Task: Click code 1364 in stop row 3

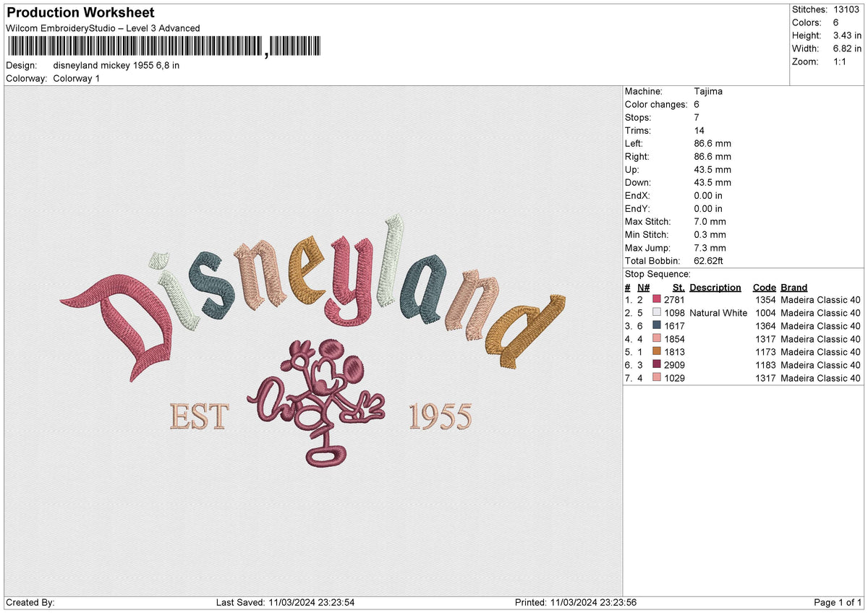Action: pyautogui.click(x=765, y=326)
